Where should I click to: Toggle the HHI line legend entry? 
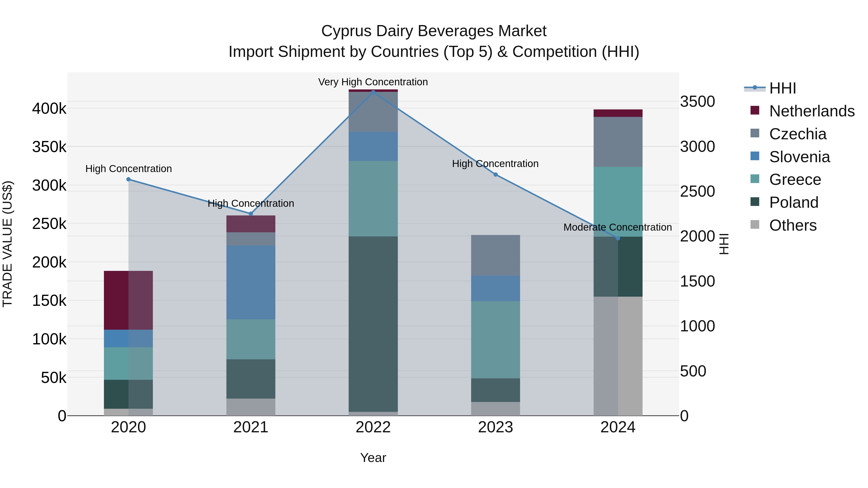click(x=770, y=88)
